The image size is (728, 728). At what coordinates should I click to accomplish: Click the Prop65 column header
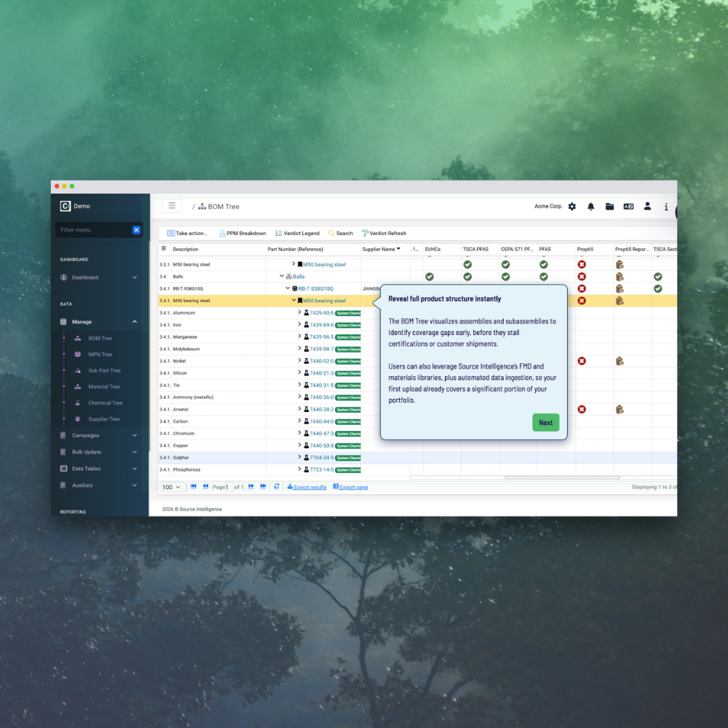pos(585,249)
